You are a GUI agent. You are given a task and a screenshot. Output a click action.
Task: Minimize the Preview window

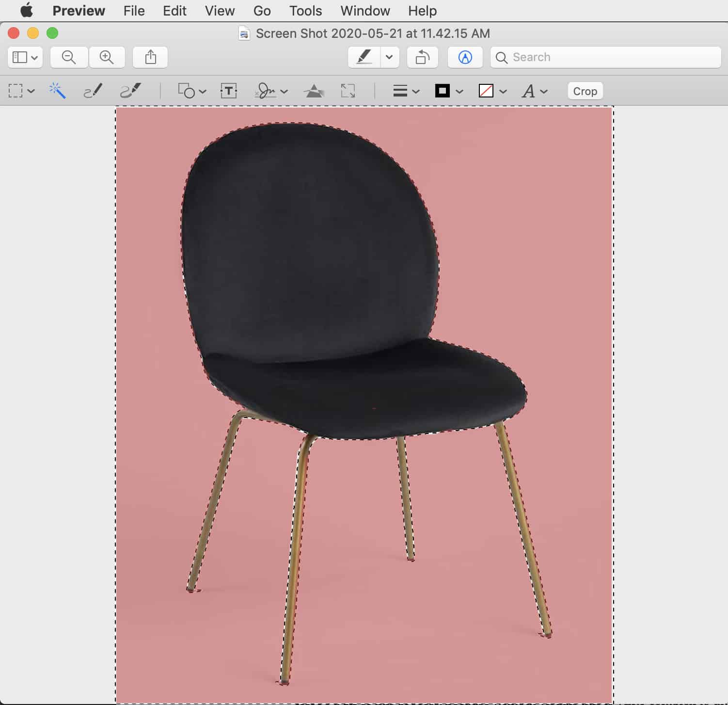click(x=33, y=33)
